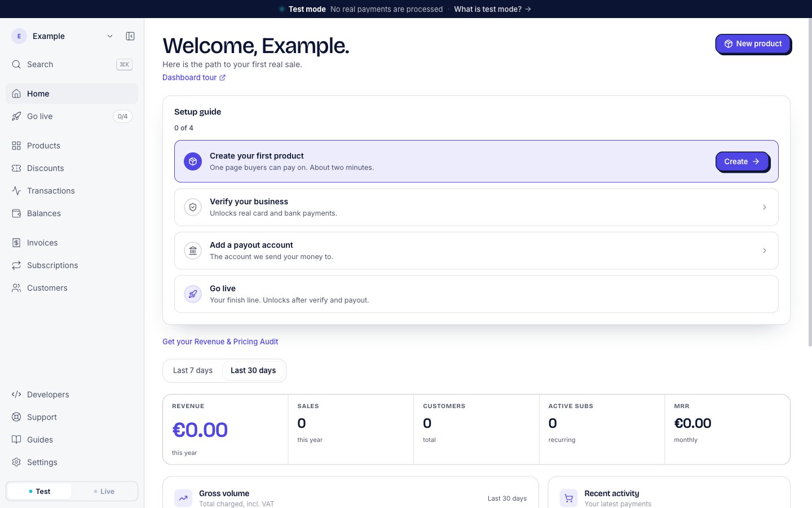Click the MRR €0.00 value
Image resolution: width=812 pixels, height=508 pixels.
pyautogui.click(x=692, y=423)
